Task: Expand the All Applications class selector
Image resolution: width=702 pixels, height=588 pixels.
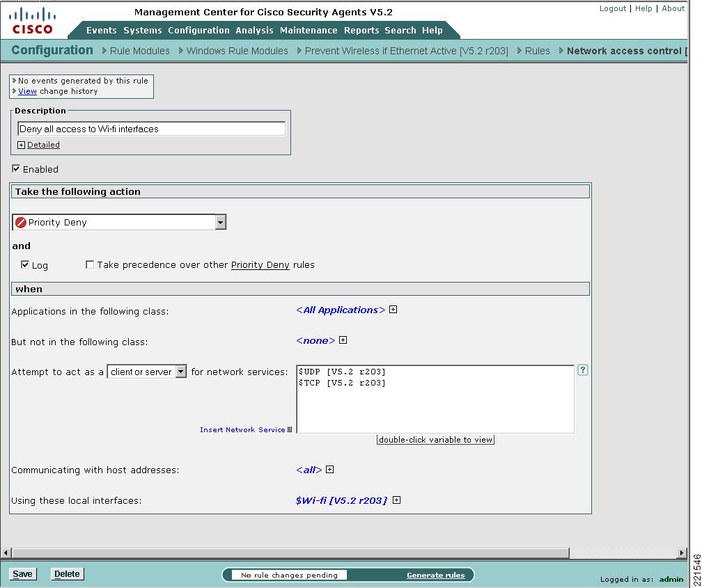Action: pyautogui.click(x=393, y=310)
